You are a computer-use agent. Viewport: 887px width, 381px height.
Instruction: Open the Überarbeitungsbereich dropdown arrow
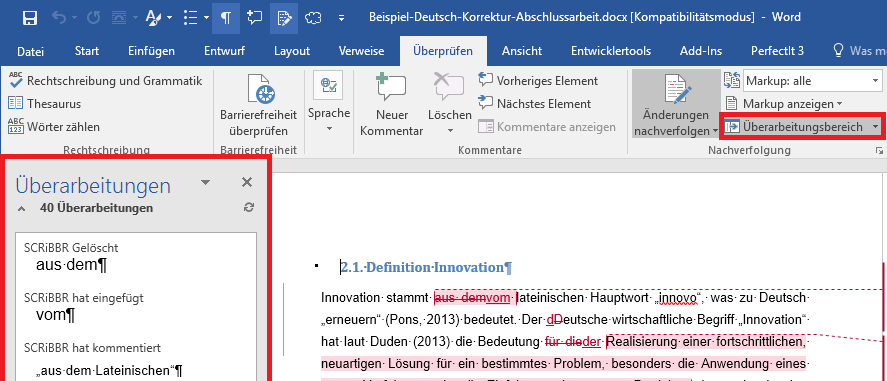pyautogui.click(x=876, y=127)
